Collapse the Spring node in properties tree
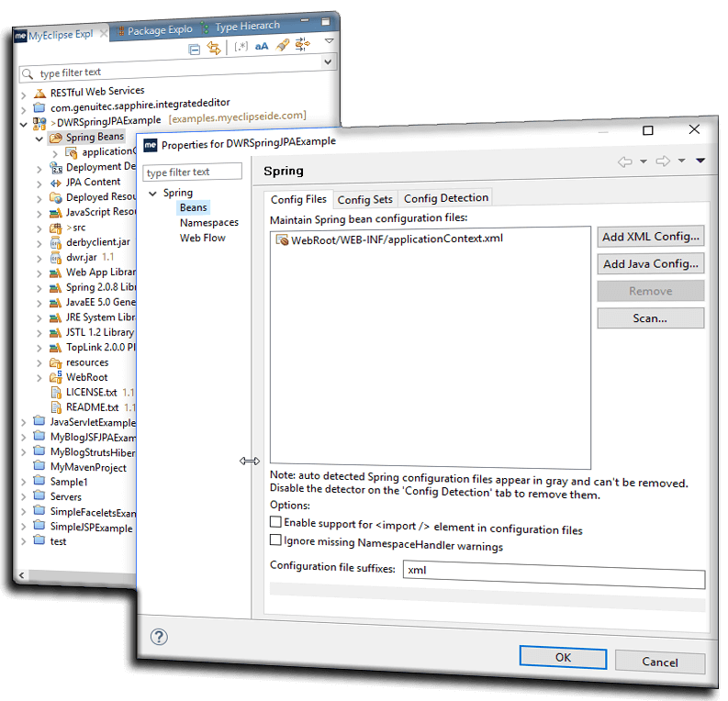The width and height of the screenshot is (728, 701). coord(152,194)
